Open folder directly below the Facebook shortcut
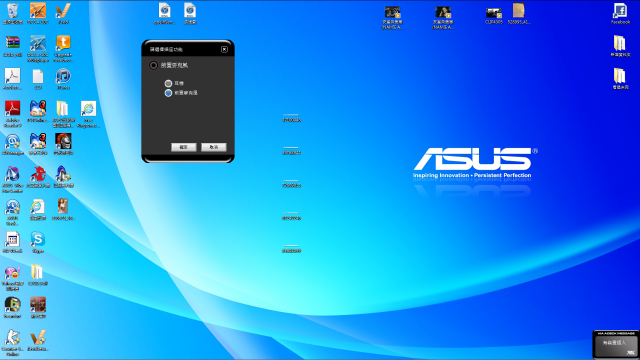Image resolution: width=640 pixels, height=360 pixels. 620,43
